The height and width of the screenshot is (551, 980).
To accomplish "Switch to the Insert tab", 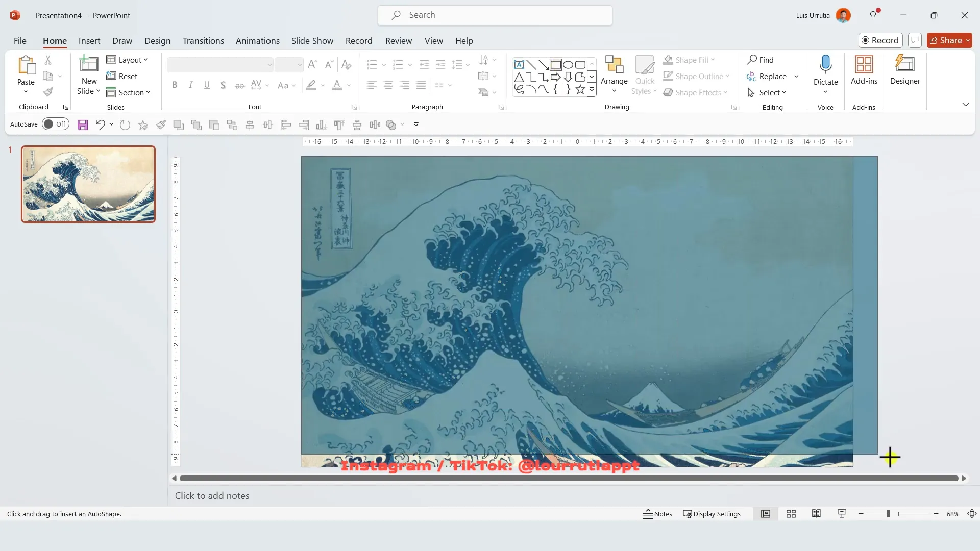I will click(x=89, y=41).
